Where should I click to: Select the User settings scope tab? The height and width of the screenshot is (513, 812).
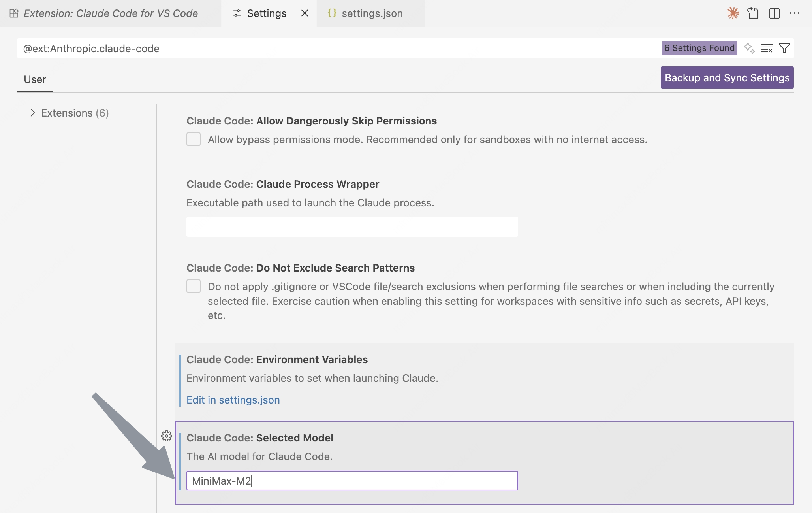click(x=35, y=79)
